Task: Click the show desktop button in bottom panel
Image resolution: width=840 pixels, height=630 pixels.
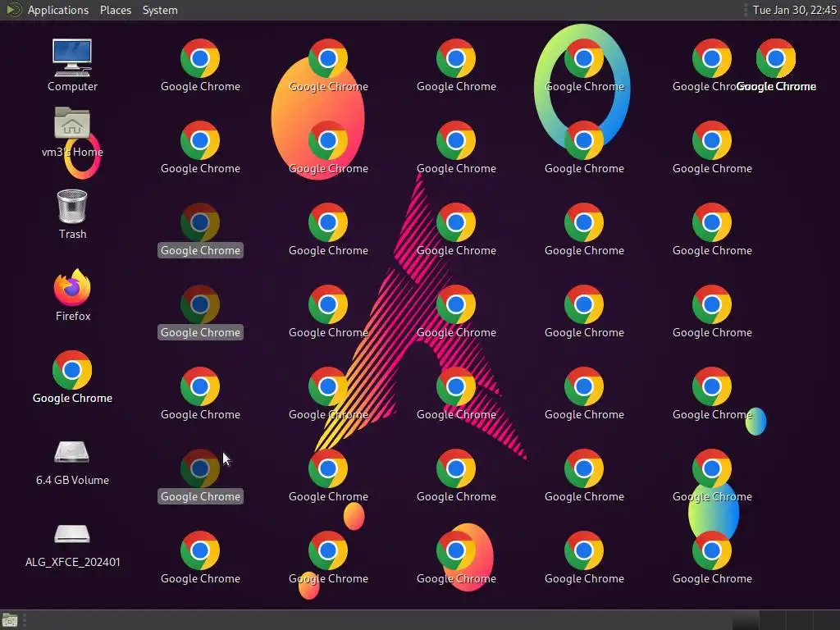Action: click(10, 620)
